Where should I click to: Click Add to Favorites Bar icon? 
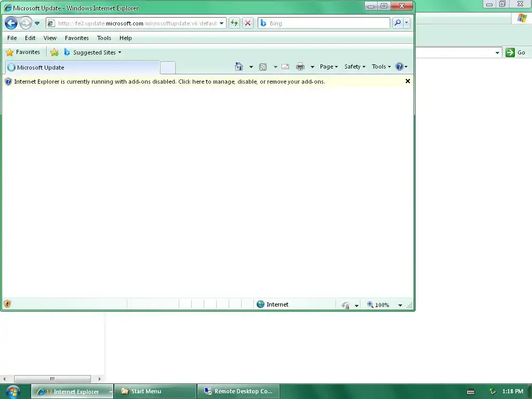coord(54,52)
